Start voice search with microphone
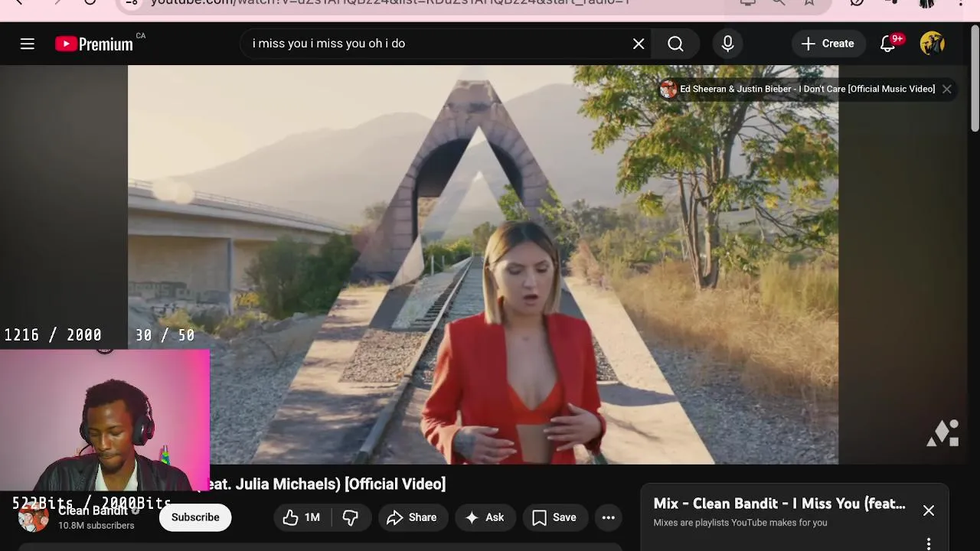 pyautogui.click(x=728, y=44)
